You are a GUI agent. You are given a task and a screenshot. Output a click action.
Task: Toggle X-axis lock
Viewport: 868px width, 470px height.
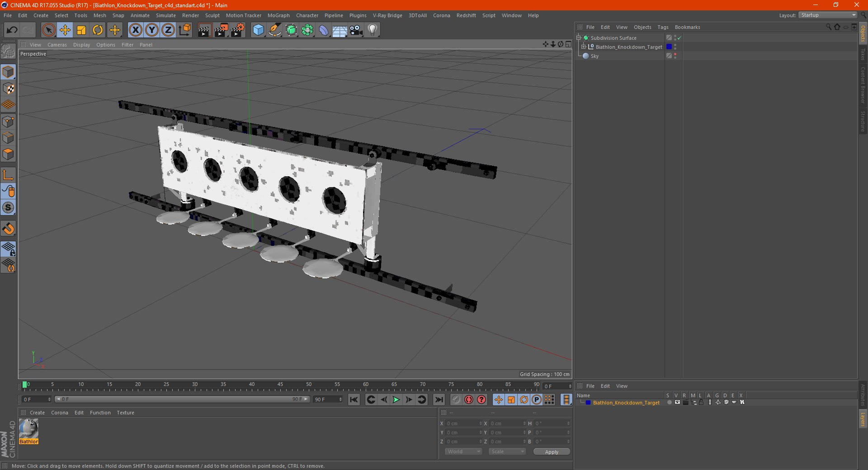pyautogui.click(x=135, y=30)
